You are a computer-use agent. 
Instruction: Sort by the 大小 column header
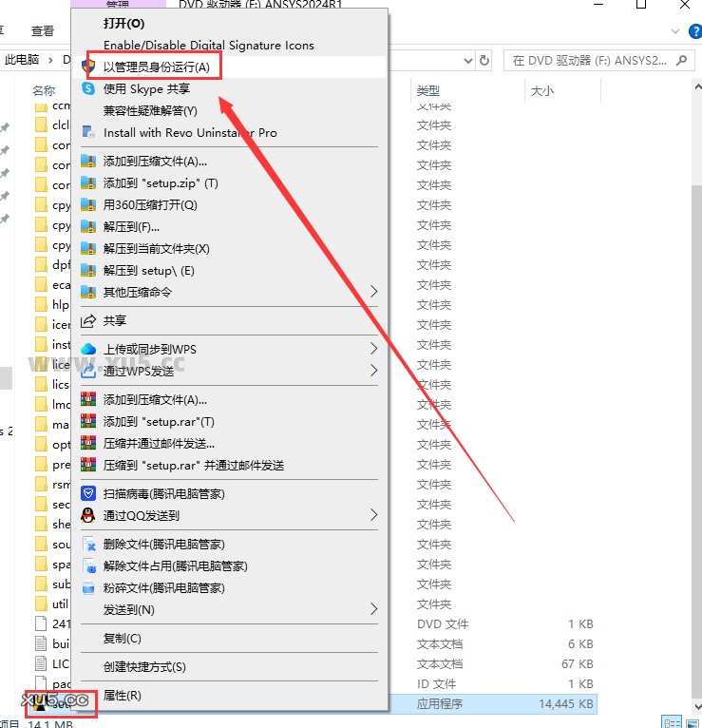pyautogui.click(x=541, y=90)
